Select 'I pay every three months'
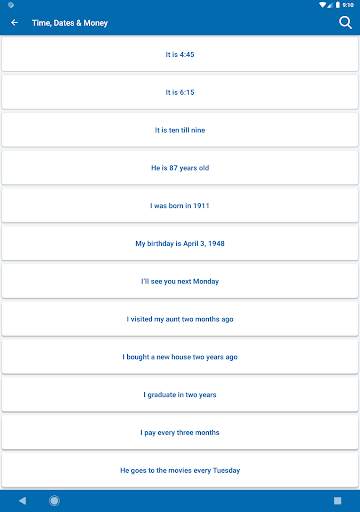The height and width of the screenshot is (512, 360). pos(180,432)
